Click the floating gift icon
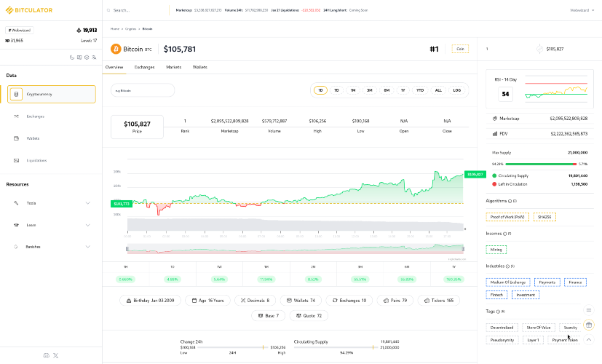This screenshot has width=602, height=364. pos(589,325)
